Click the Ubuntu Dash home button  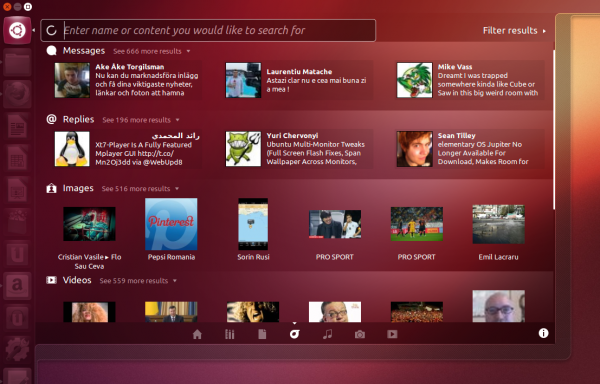[17, 30]
